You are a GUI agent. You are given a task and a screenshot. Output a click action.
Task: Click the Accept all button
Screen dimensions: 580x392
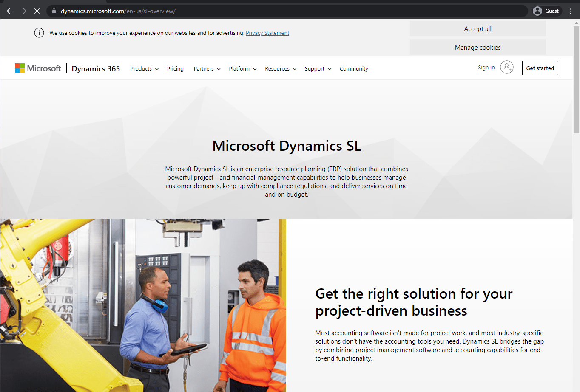pyautogui.click(x=478, y=28)
